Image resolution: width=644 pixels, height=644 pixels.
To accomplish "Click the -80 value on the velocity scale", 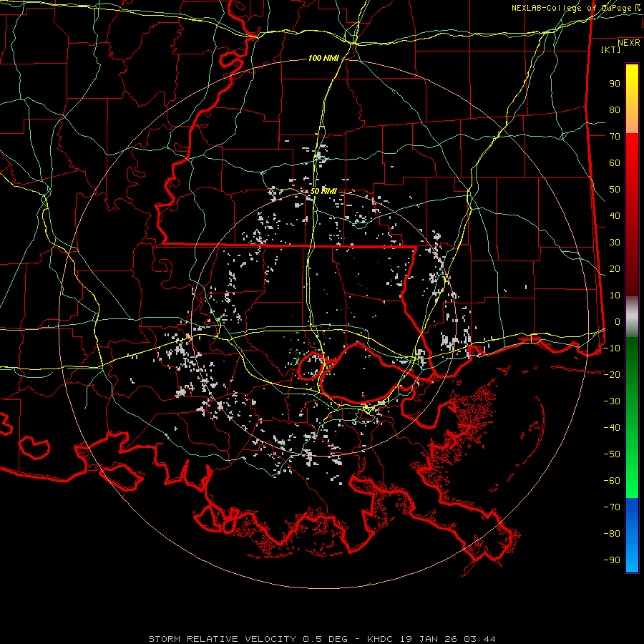I will (x=612, y=534).
